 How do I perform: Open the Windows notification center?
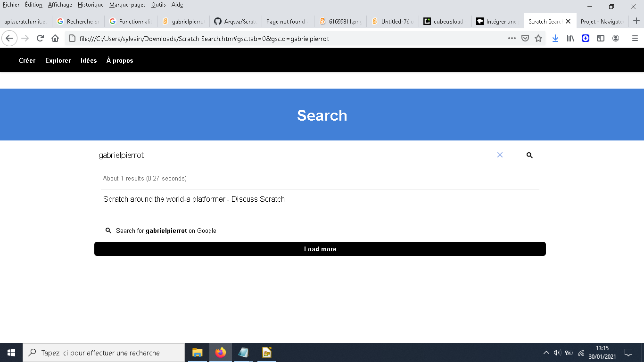pyautogui.click(x=628, y=353)
